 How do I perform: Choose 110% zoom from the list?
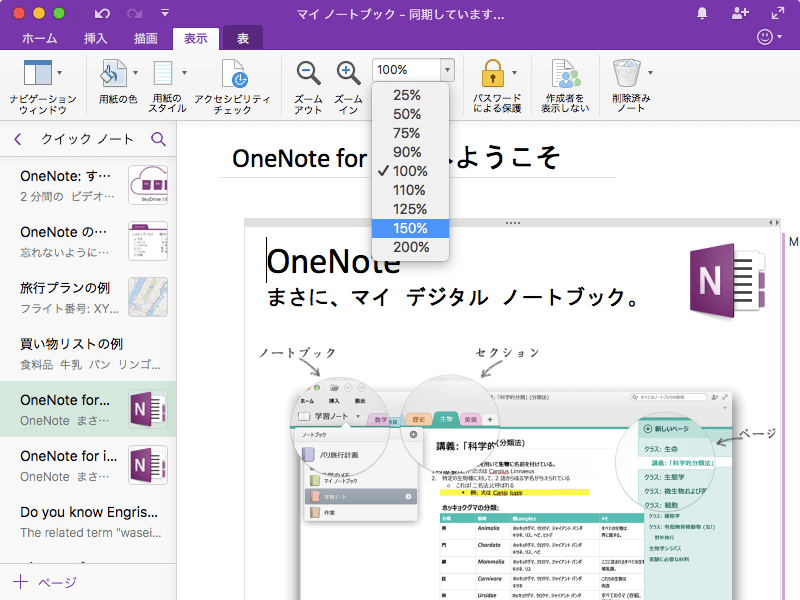pos(410,190)
